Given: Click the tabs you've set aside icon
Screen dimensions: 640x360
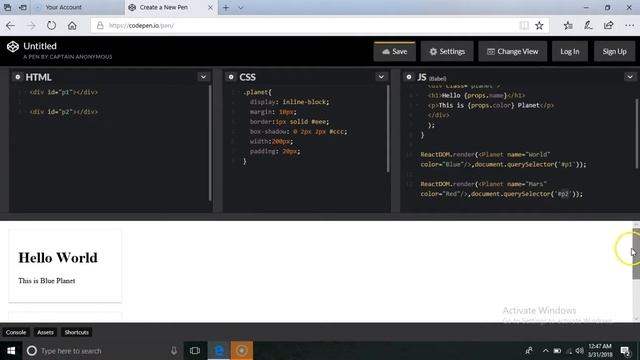Looking at the screenshot, I should [7, 7].
